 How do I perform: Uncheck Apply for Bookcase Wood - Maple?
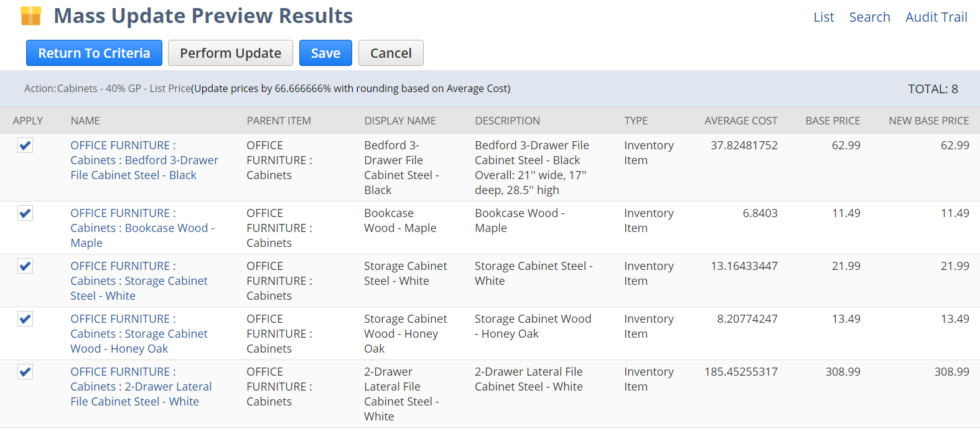(25, 213)
